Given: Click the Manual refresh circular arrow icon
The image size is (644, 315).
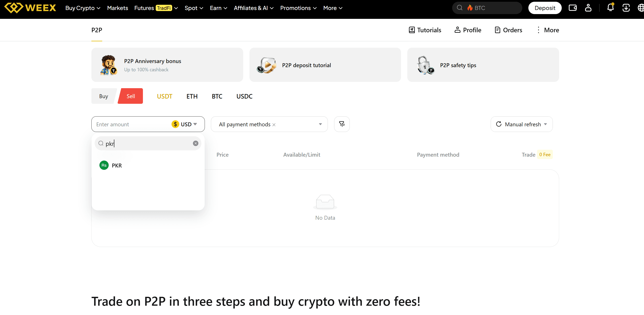Looking at the screenshot, I should (x=498, y=124).
